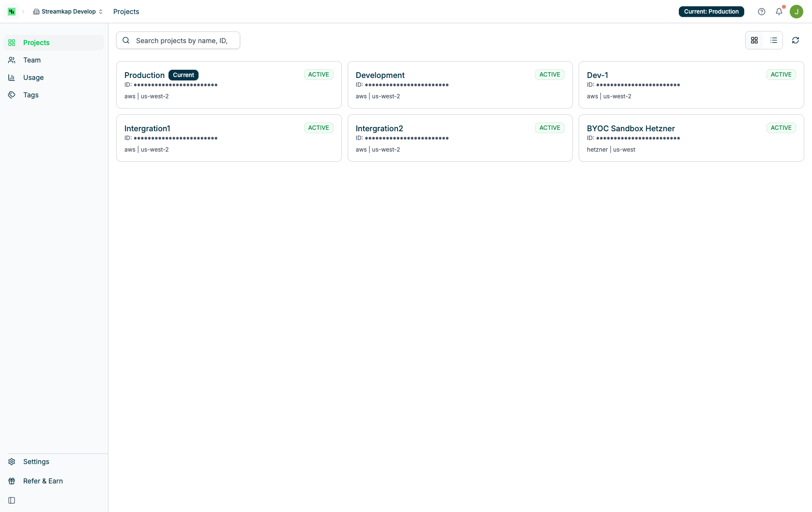The width and height of the screenshot is (812, 512).
Task: Open the notifications bell
Action: [x=779, y=11]
